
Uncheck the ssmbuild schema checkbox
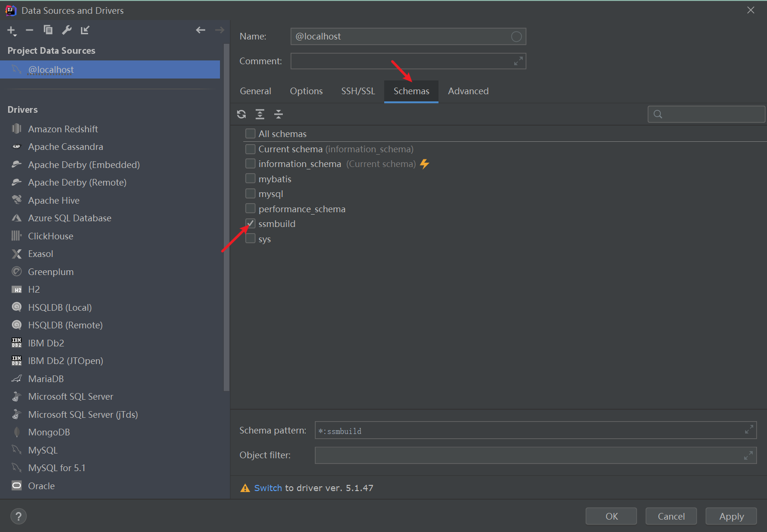tap(250, 224)
